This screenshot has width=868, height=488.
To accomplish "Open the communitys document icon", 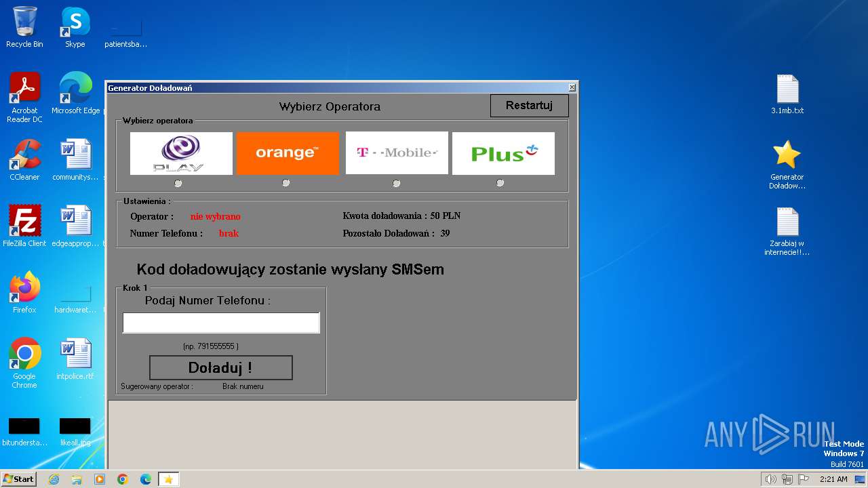I will pos(75,160).
